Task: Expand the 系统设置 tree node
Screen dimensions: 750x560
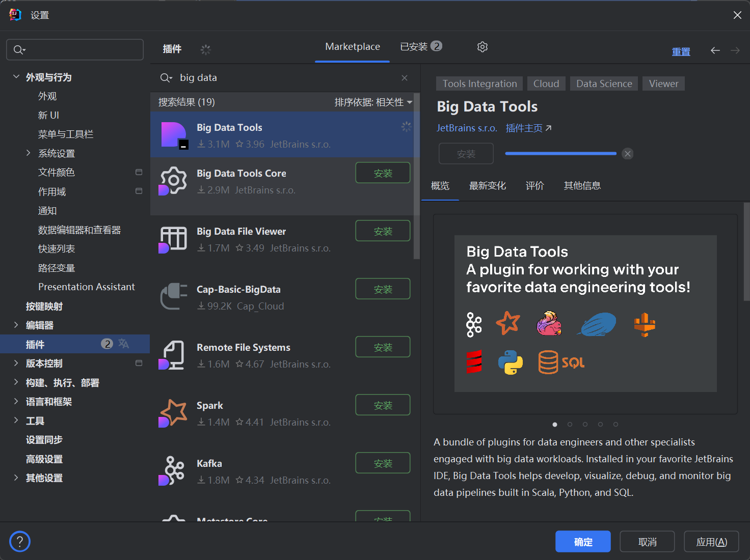Action: [x=29, y=153]
